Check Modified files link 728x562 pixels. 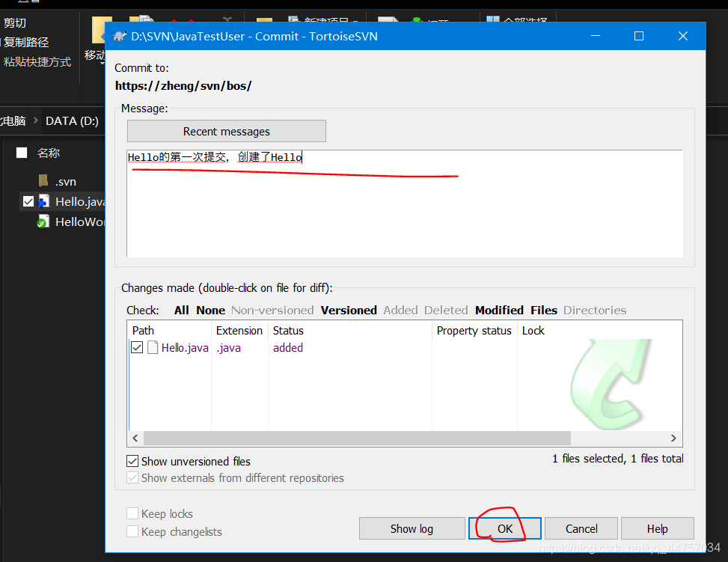pos(499,311)
